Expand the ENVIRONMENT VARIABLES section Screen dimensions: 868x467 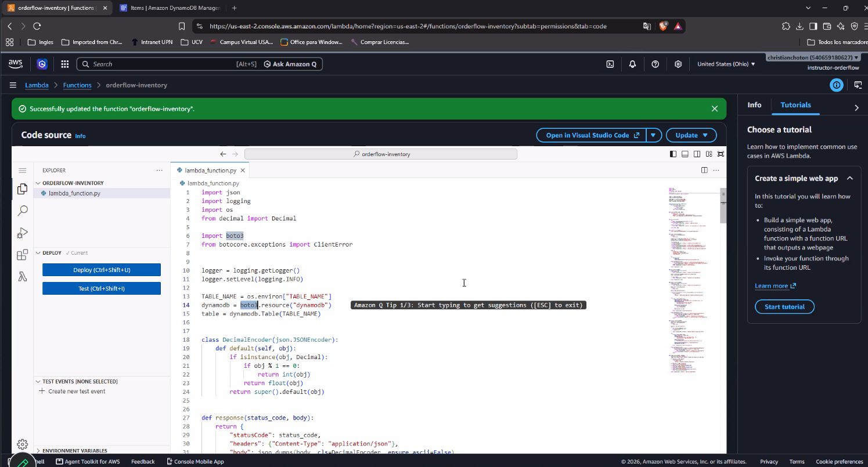[x=102, y=451]
